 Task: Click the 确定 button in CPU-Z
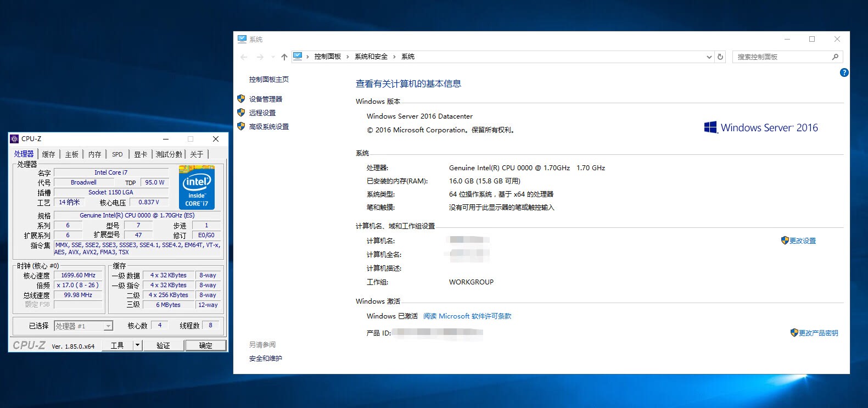(205, 345)
